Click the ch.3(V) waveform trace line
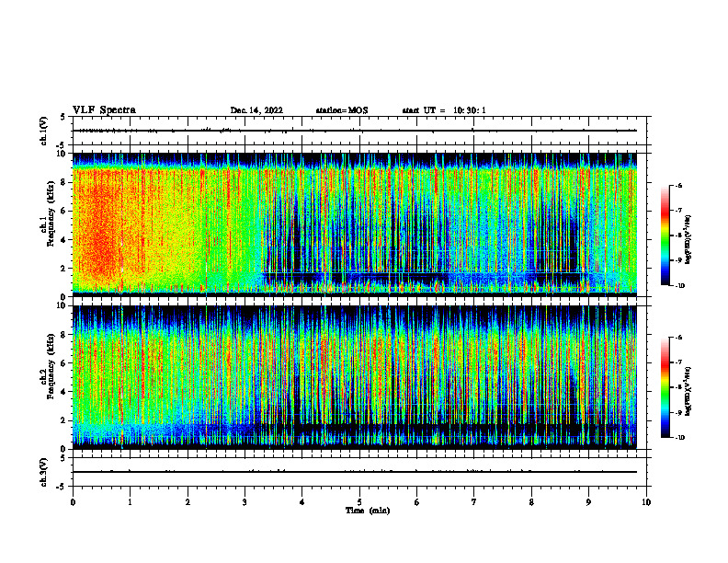728x563 pixels. [x=355, y=472]
